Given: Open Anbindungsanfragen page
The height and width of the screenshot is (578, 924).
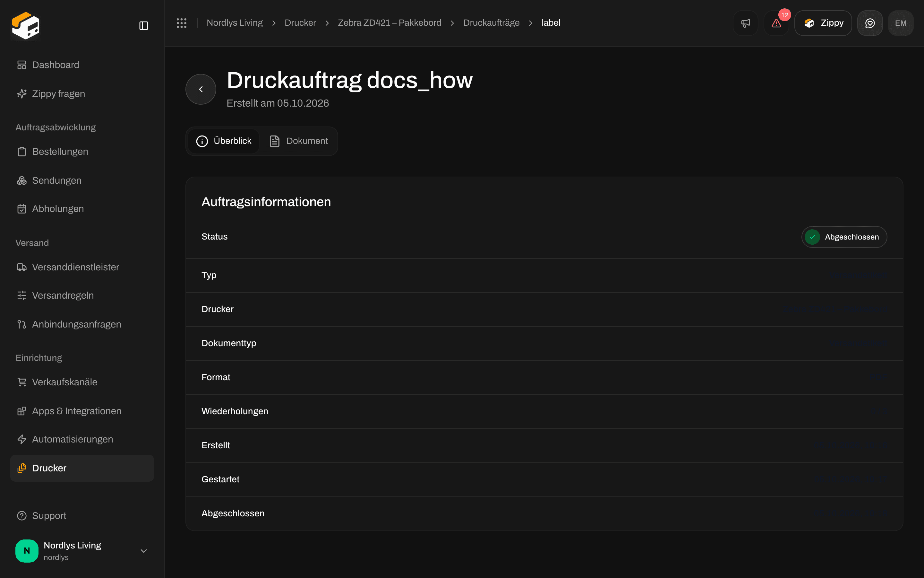Looking at the screenshot, I should pos(82,324).
